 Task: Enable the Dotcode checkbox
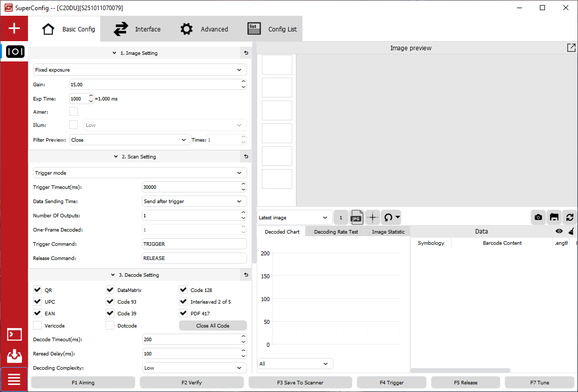[x=110, y=325]
